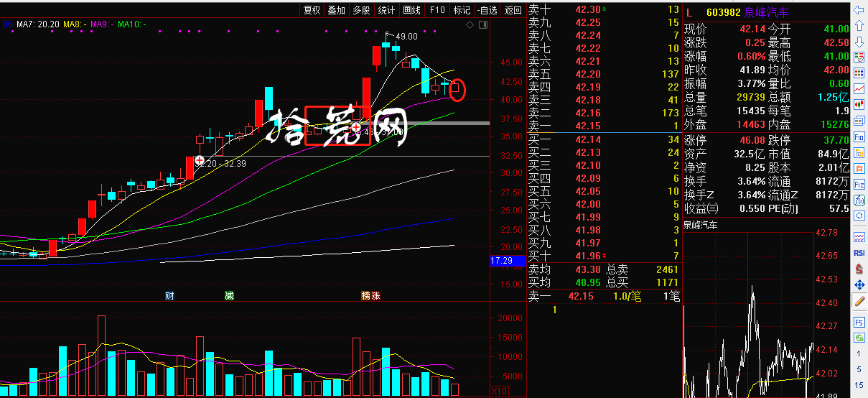Click 总卖 total value 2461
Viewport: 868px width, 398px height.
667,269
